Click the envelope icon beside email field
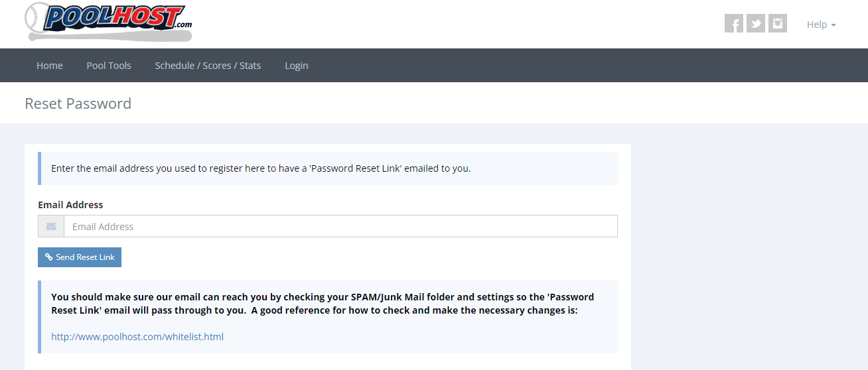The image size is (868, 370). (x=51, y=227)
